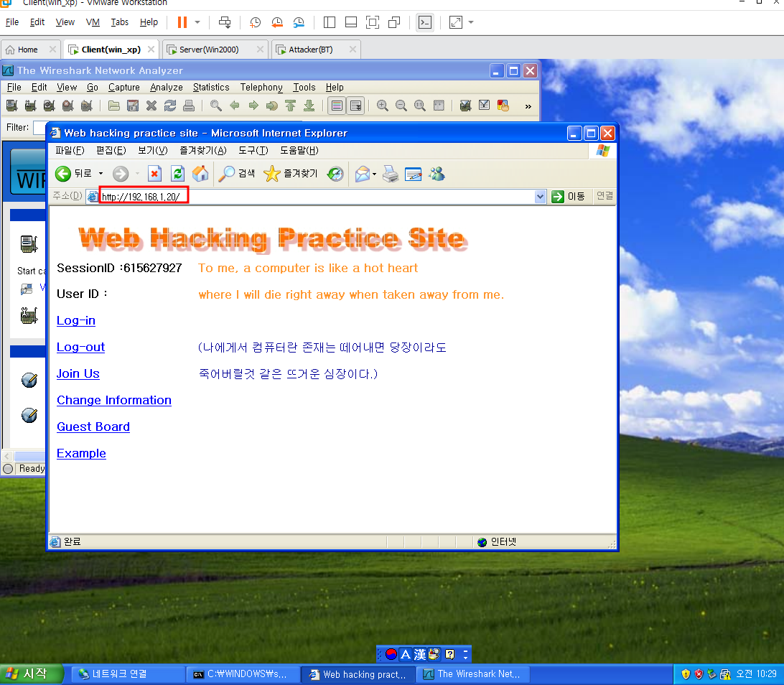Image resolution: width=784 pixels, height=685 pixels.
Task: Click the Log-out link
Action: 80,347
